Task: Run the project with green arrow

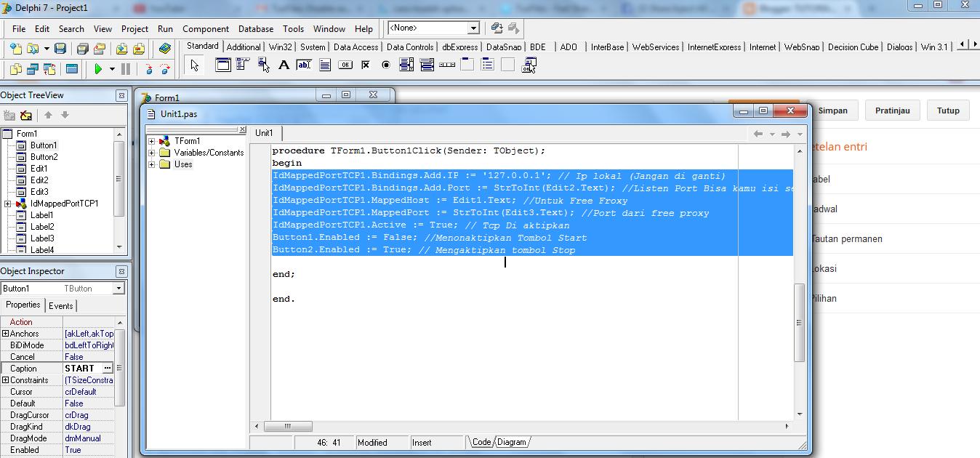Action: coord(98,69)
